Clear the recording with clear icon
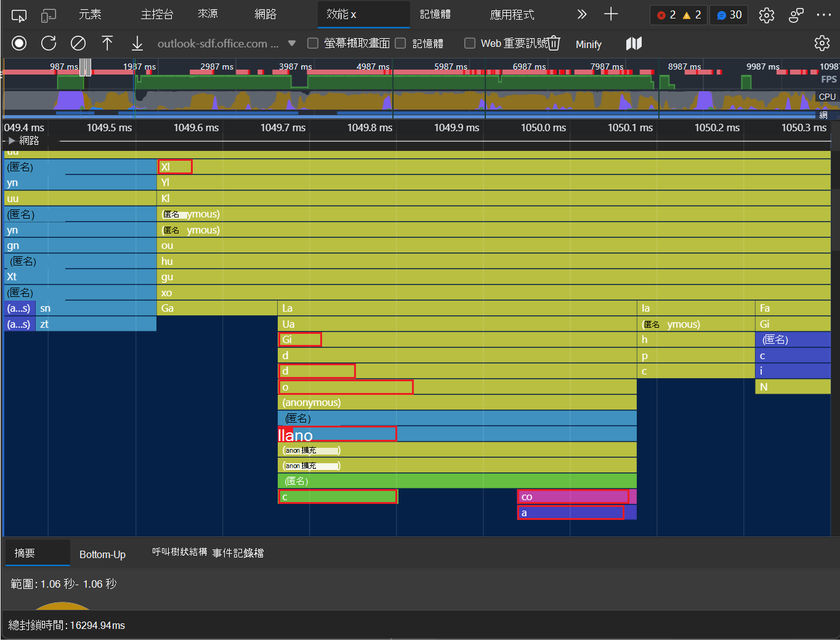840x640 pixels. pos(78,43)
